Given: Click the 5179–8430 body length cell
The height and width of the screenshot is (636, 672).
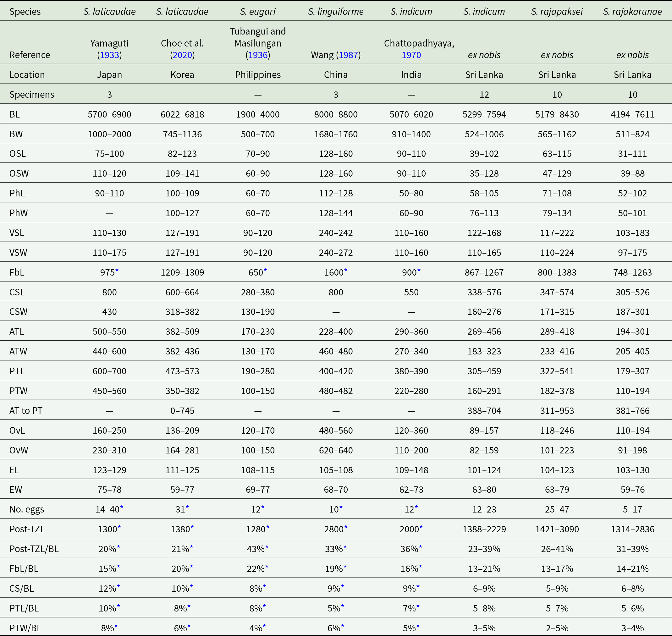Looking at the screenshot, I should (557, 114).
